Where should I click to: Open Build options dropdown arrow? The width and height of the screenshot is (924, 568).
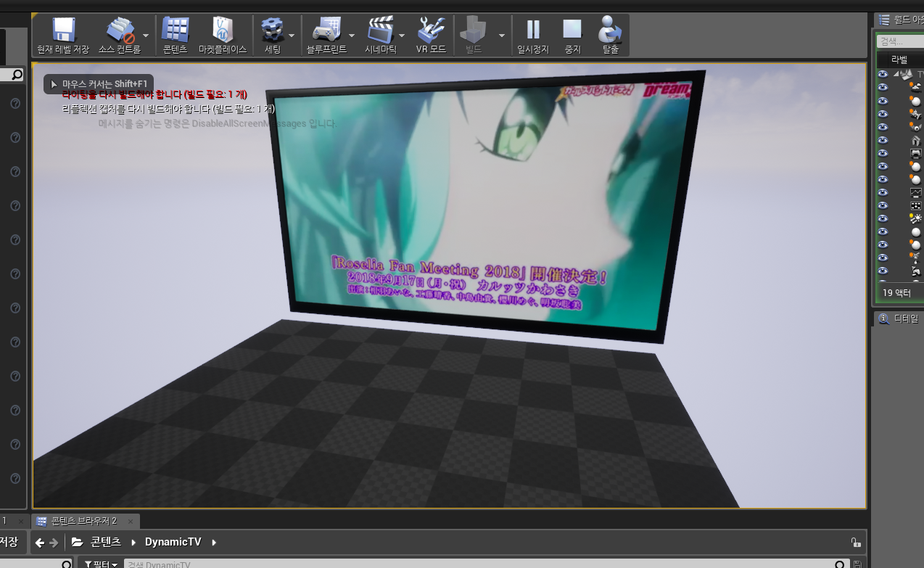[501, 35]
